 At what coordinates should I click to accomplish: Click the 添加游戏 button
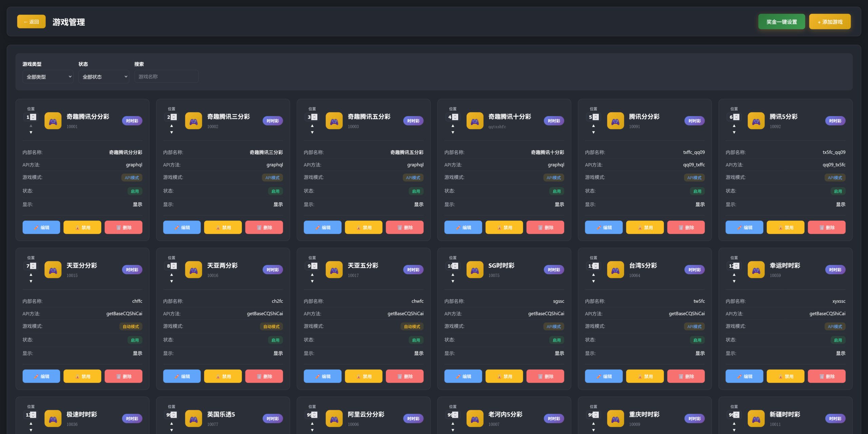tap(830, 22)
